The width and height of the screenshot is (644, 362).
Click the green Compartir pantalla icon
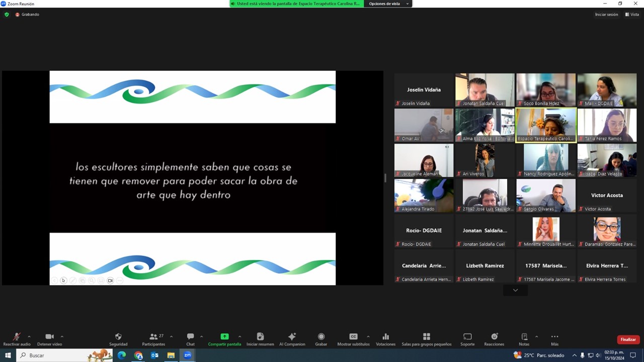pos(224,337)
